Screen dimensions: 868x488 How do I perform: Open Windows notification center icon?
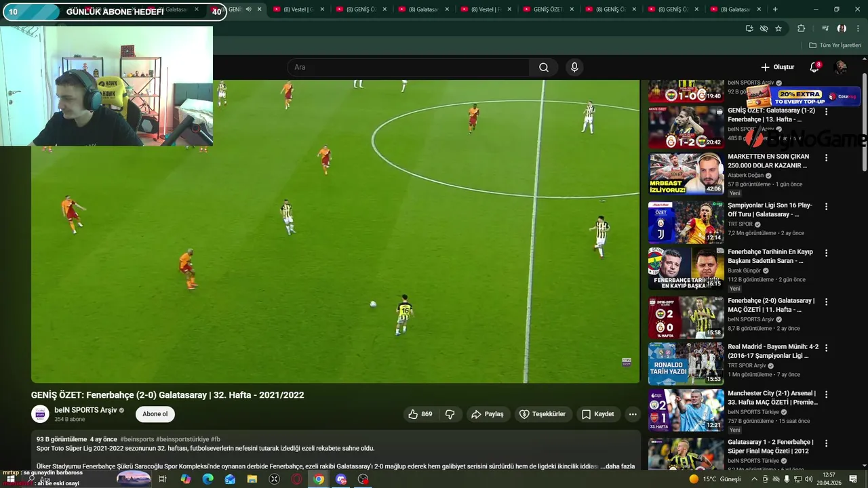coord(853,479)
